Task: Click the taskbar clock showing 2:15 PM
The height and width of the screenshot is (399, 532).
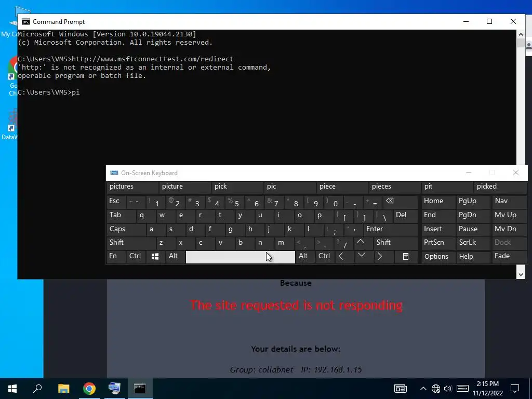Action: pyautogui.click(x=488, y=389)
